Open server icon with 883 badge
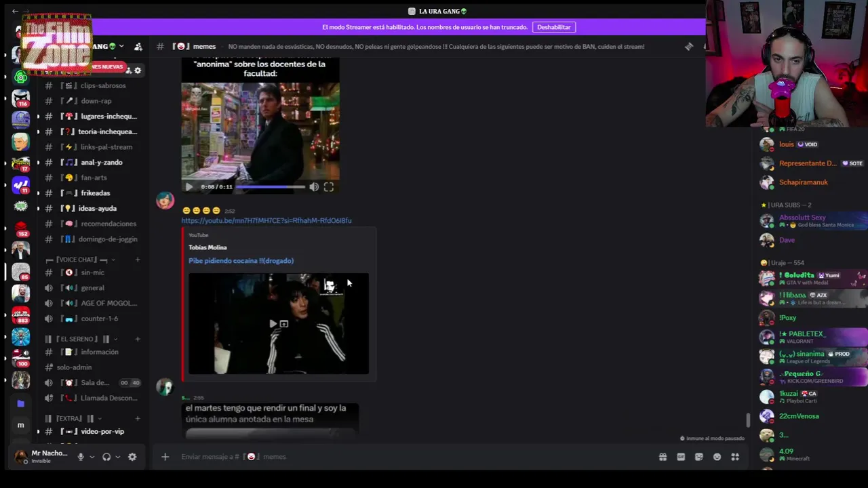 [x=21, y=315]
